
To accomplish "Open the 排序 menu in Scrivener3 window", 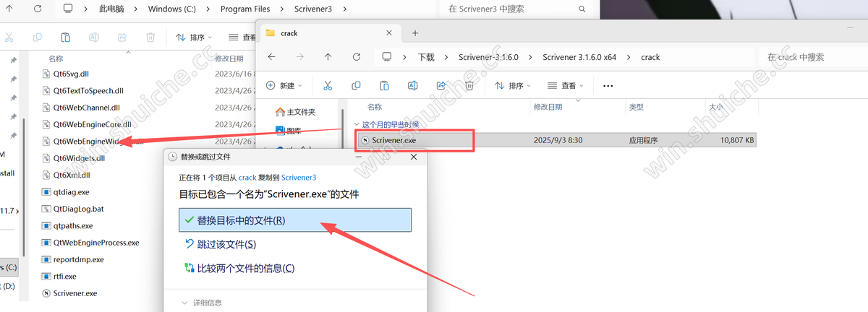I will click(x=194, y=37).
